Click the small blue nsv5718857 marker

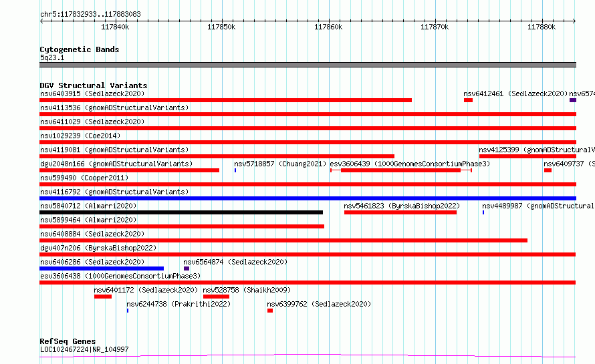(x=235, y=170)
